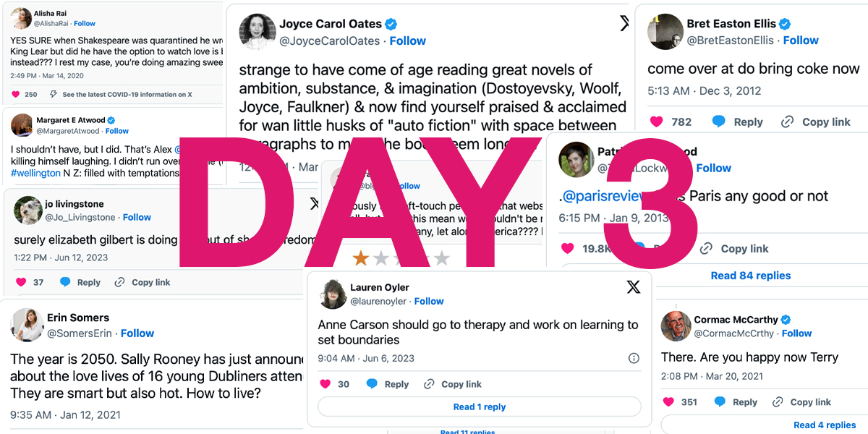Viewport: 868px width, 434px height.
Task: Click reply bubble icon on jo livingstone's tweet
Action: tap(65, 282)
